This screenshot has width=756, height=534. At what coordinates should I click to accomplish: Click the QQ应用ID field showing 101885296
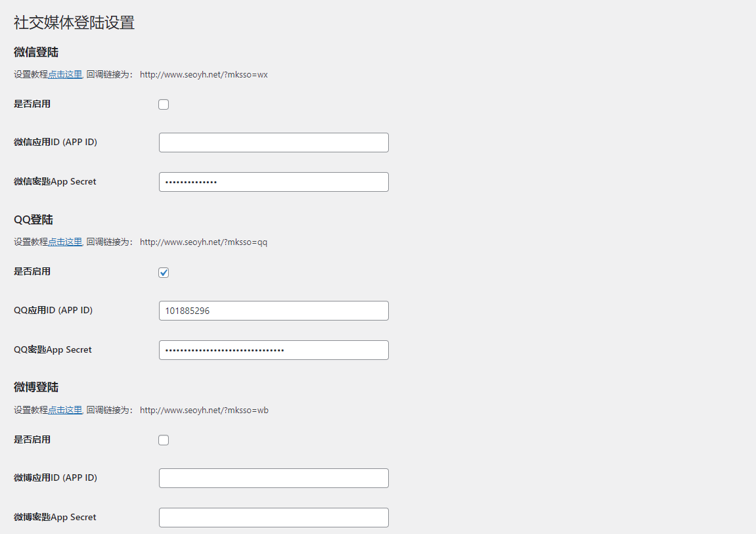click(x=274, y=311)
